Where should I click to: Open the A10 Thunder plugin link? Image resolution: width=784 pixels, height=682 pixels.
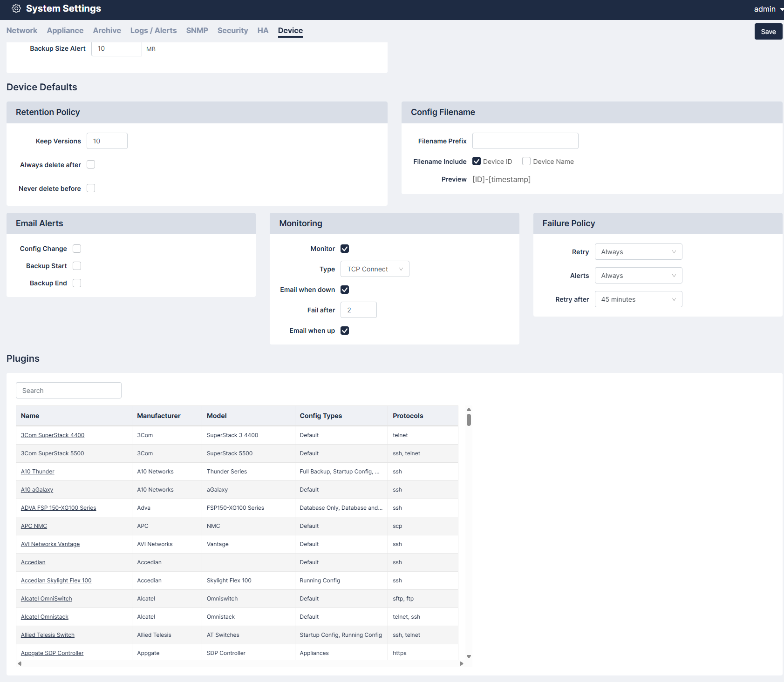click(38, 472)
